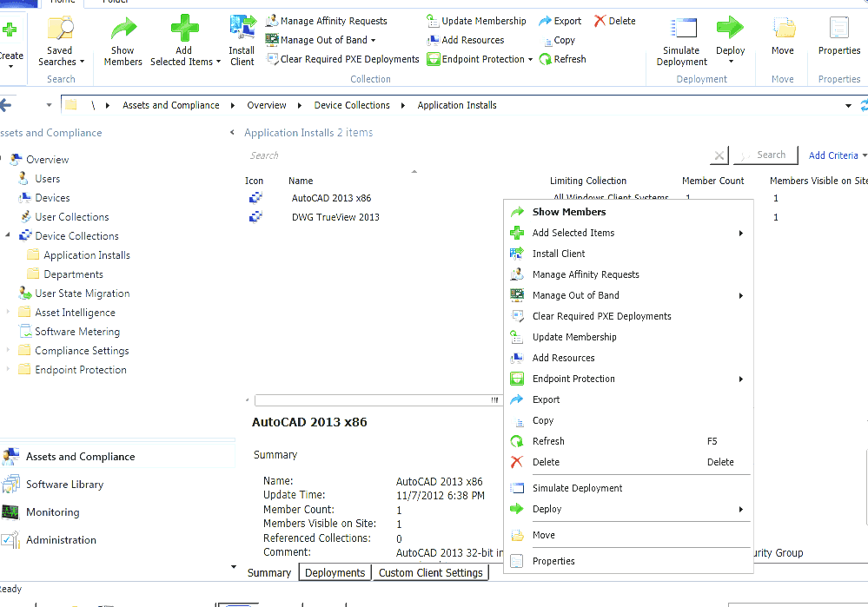Click the horizontal scrollbar of the list
Screen dimensions: 868x607
378,400
